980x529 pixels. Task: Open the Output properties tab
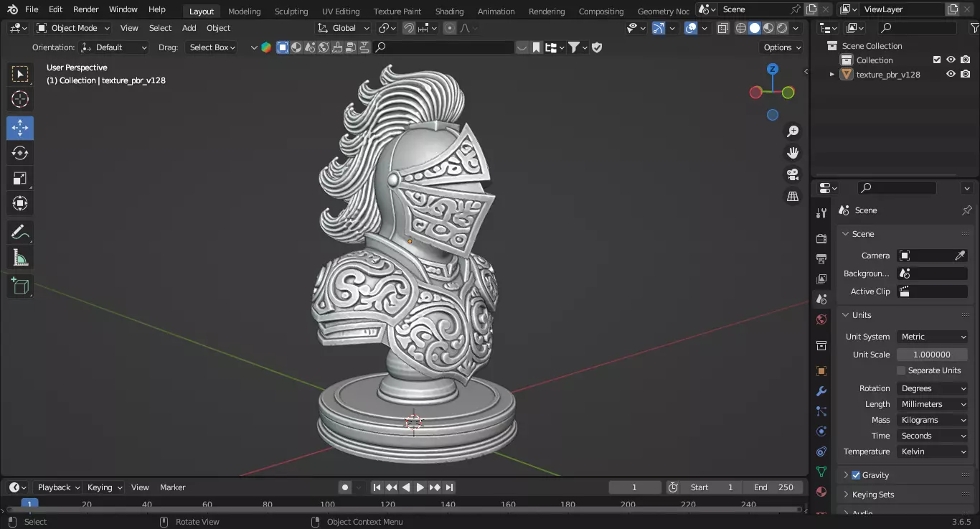pos(821,258)
